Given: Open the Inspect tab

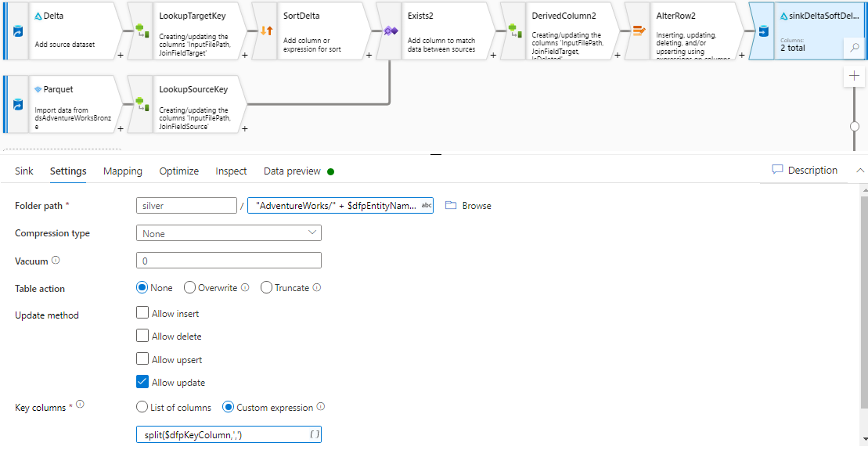Looking at the screenshot, I should coord(231,171).
